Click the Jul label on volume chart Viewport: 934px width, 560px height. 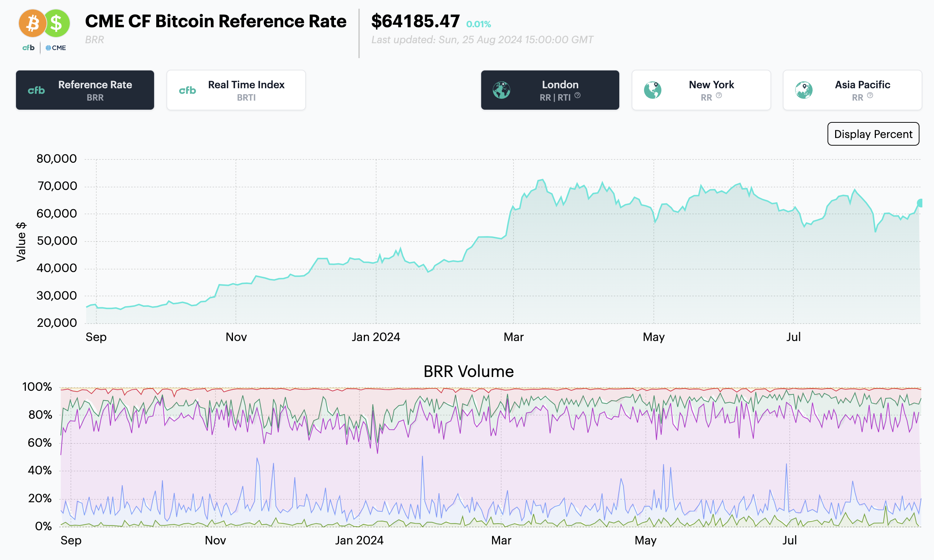click(789, 540)
